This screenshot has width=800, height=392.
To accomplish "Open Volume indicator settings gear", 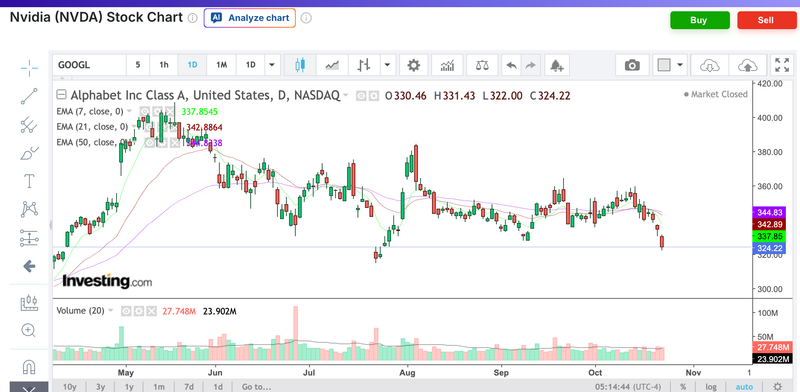I will [x=139, y=311].
